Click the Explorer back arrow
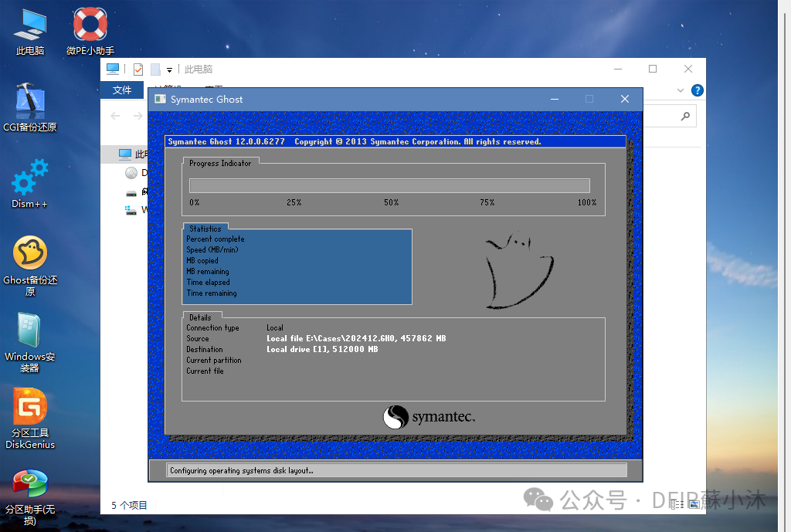The width and height of the screenshot is (791, 532). pyautogui.click(x=116, y=116)
